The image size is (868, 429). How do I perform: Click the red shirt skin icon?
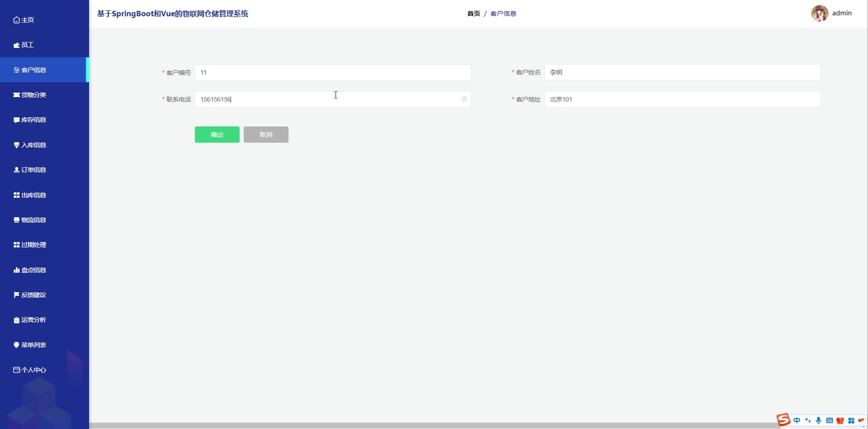pos(840,420)
